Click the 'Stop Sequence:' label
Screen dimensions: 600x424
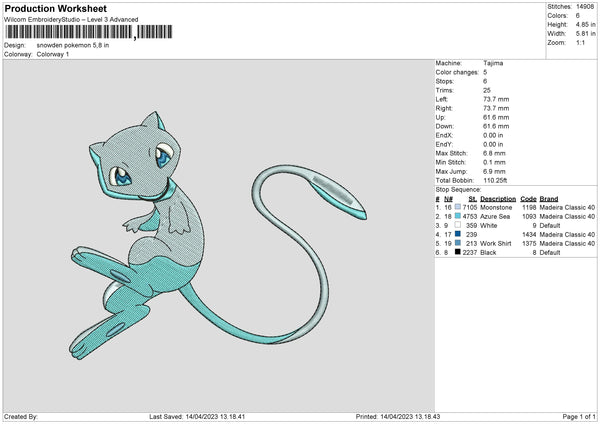(x=458, y=190)
